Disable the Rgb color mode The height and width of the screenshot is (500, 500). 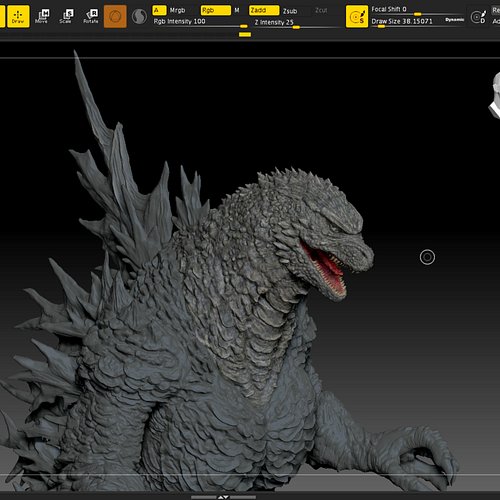pos(215,10)
